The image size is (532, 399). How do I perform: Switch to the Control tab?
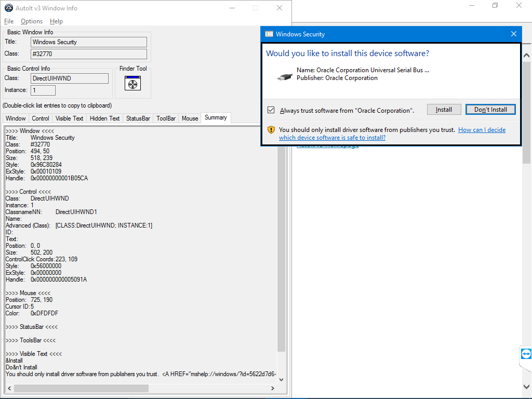(x=41, y=118)
